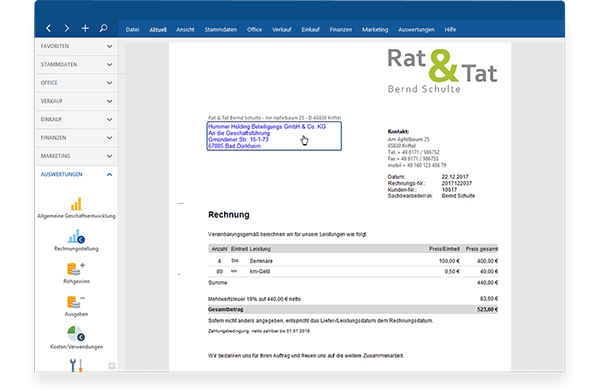Open the Hilfe menu
600x392 pixels.
pyautogui.click(x=450, y=29)
